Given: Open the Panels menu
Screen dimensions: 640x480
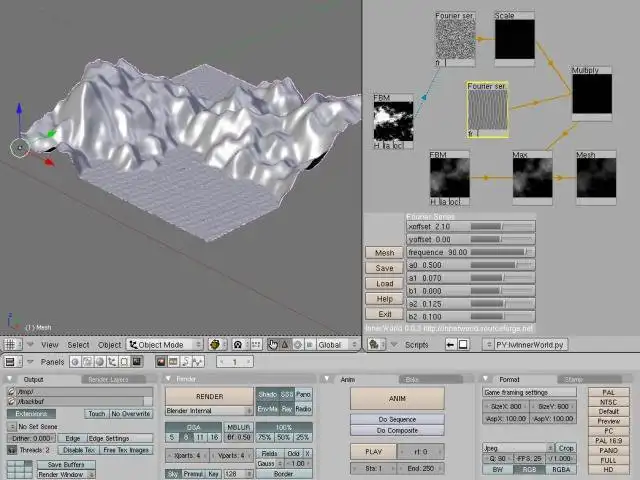Looking at the screenshot, I should pos(52,362).
